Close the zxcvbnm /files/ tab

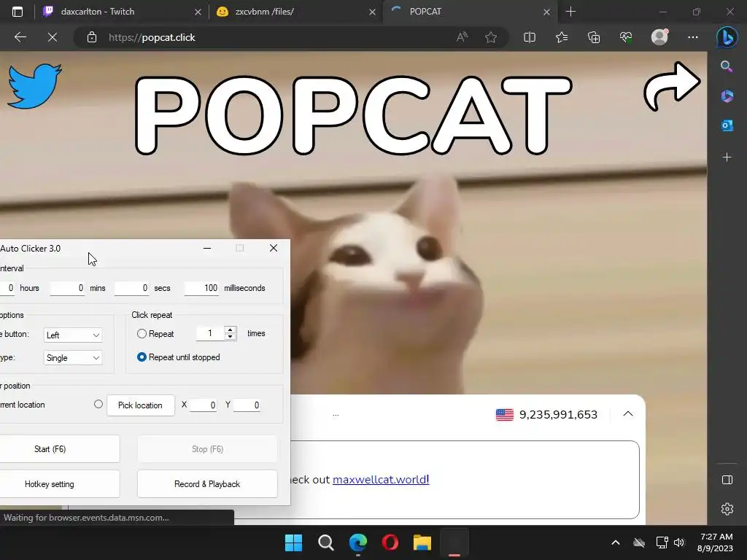click(x=372, y=12)
